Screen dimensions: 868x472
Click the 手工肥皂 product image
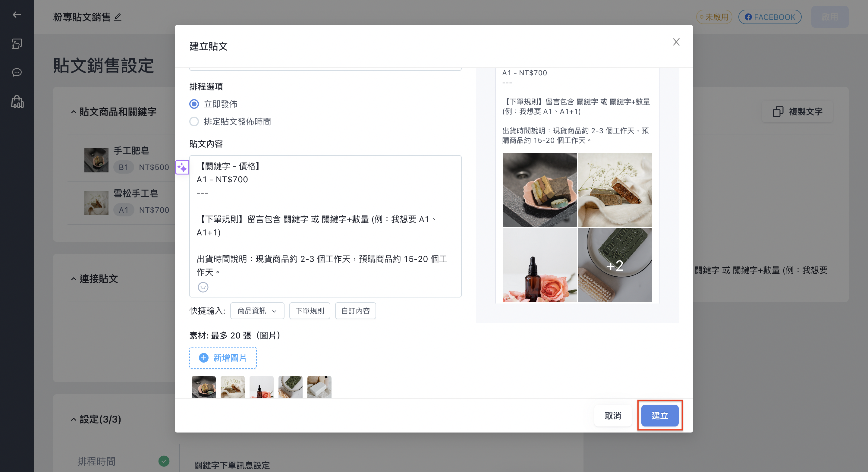pyautogui.click(x=96, y=160)
